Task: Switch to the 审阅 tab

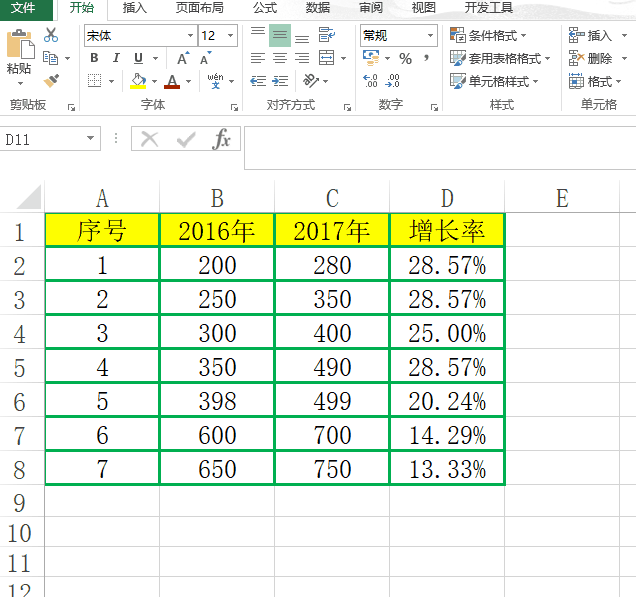Action: [371, 8]
